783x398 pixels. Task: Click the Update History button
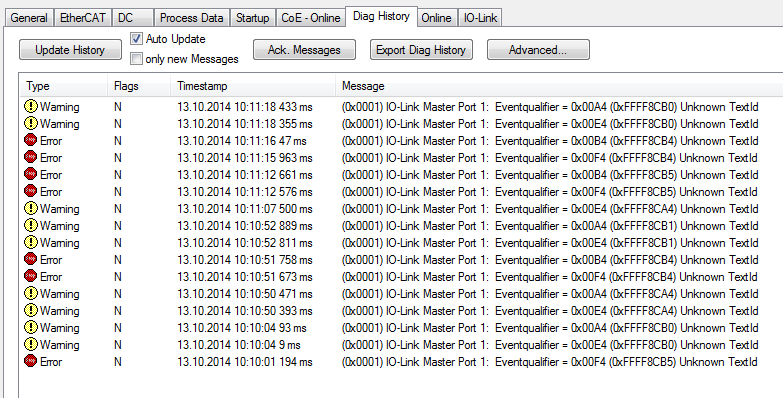pos(70,50)
